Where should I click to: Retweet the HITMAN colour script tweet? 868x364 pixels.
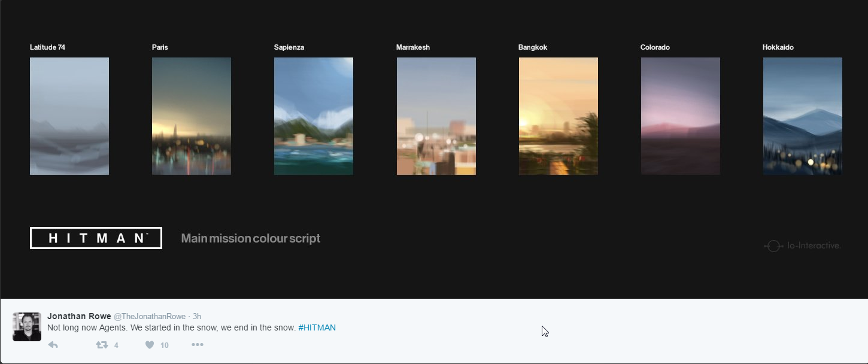point(102,345)
